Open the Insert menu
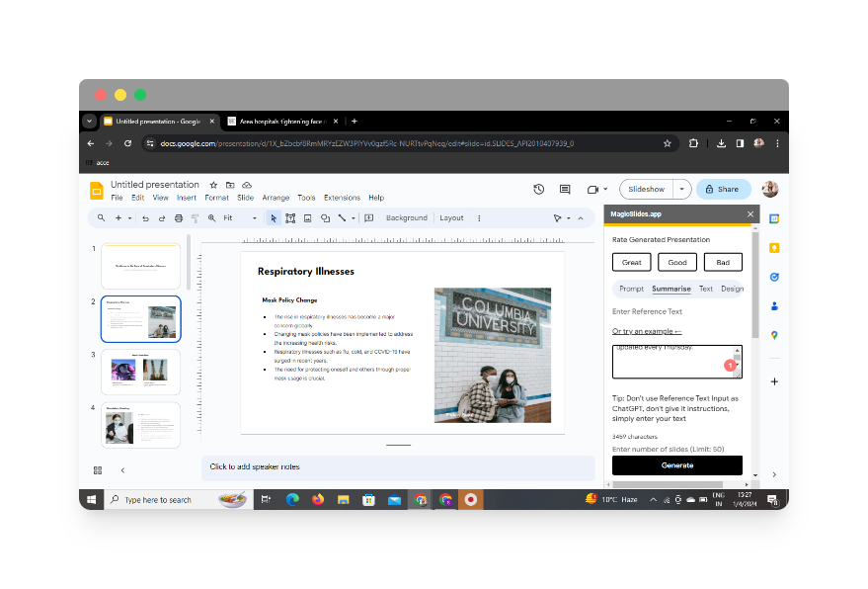 [x=187, y=198]
